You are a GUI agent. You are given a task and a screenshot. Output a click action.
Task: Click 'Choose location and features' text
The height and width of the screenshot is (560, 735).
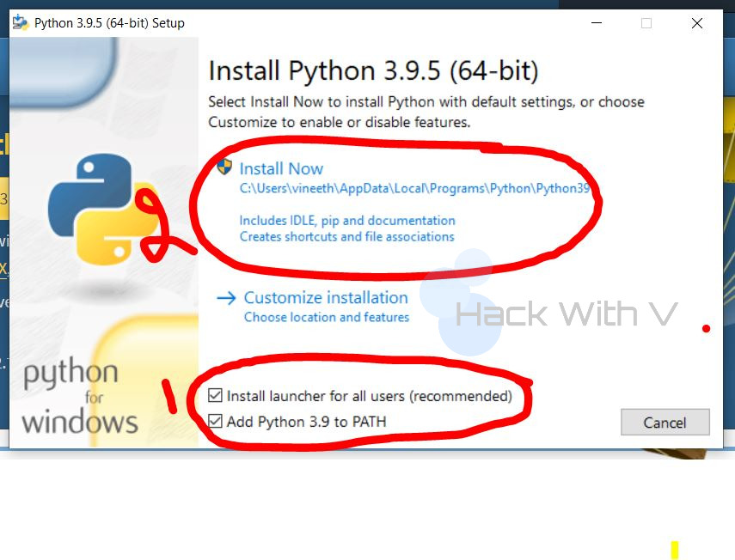click(327, 317)
